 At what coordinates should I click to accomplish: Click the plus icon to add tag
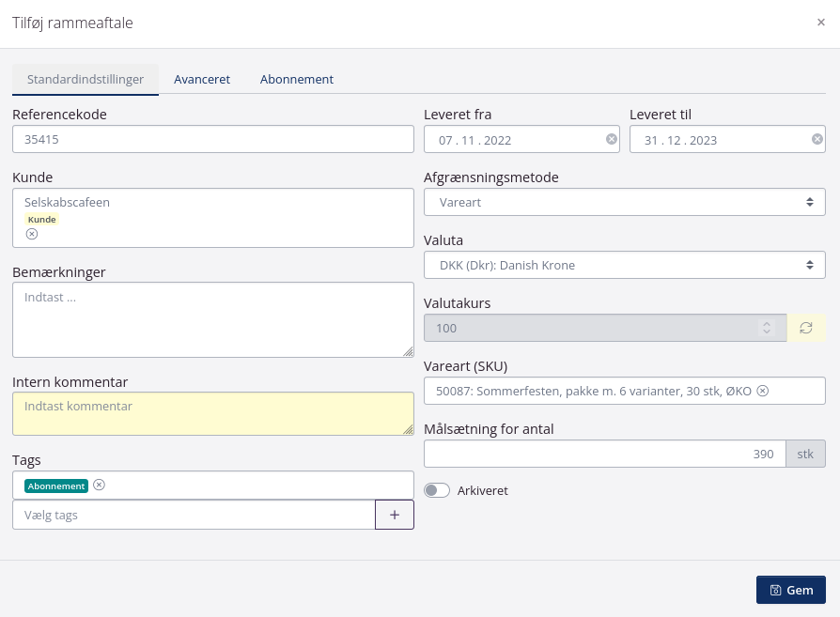tap(395, 515)
